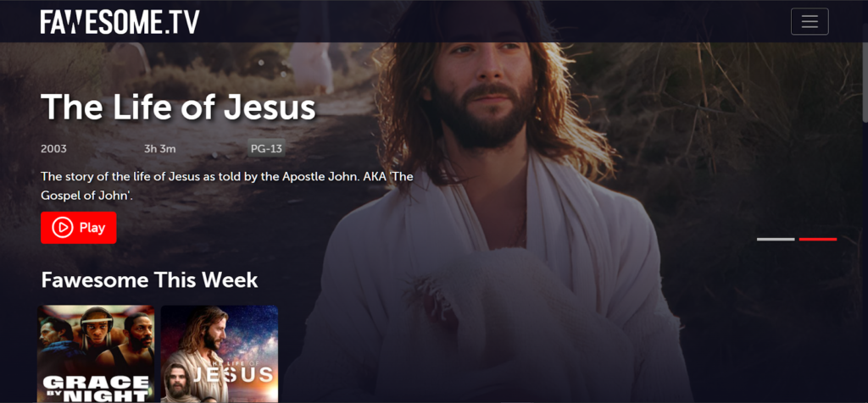Click the GRACE BY NIGHT text on poster
This screenshot has height=403, width=868.
click(97, 389)
